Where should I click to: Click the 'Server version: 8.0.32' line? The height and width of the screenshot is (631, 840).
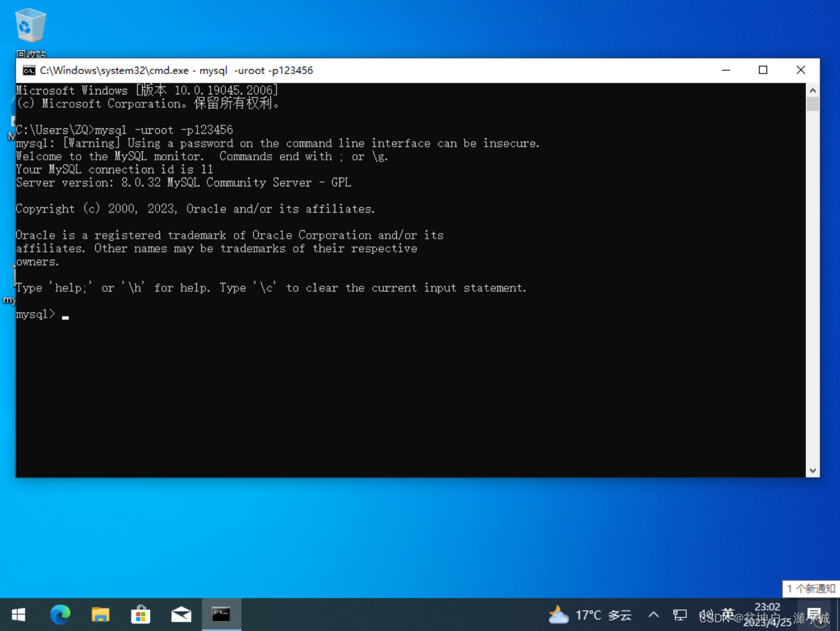coord(183,183)
